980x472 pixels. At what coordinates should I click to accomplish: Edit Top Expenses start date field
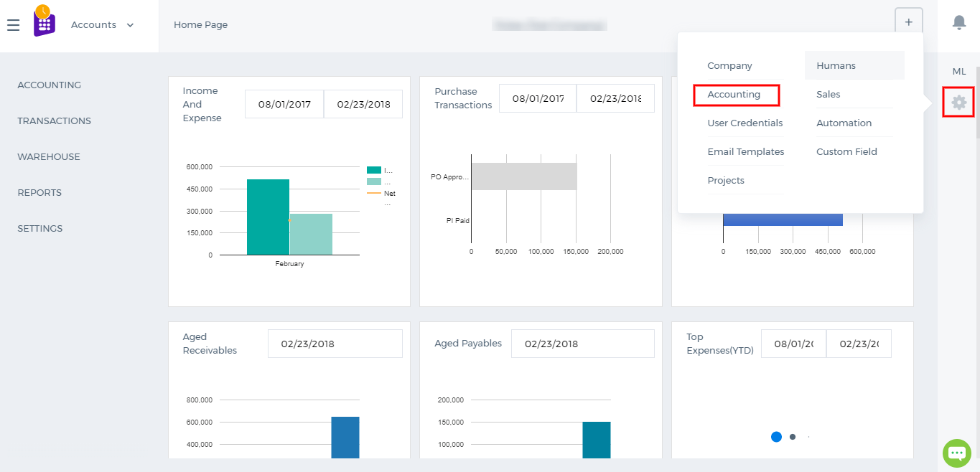(x=793, y=344)
